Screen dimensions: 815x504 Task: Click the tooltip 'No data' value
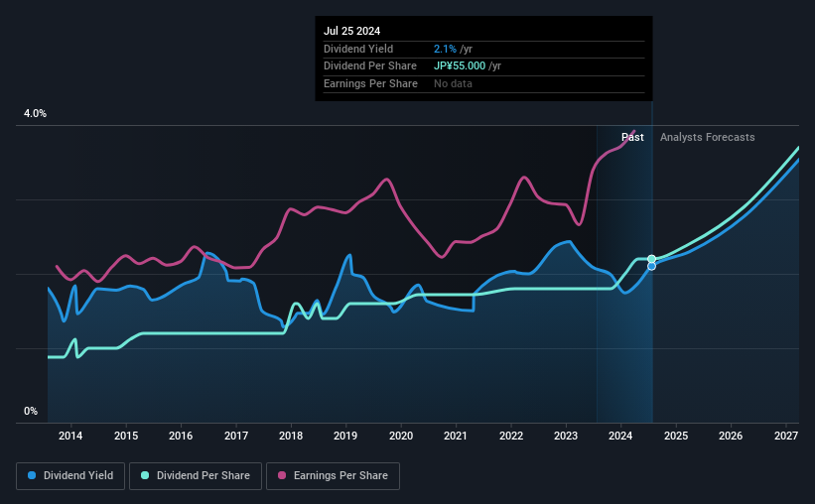click(454, 83)
